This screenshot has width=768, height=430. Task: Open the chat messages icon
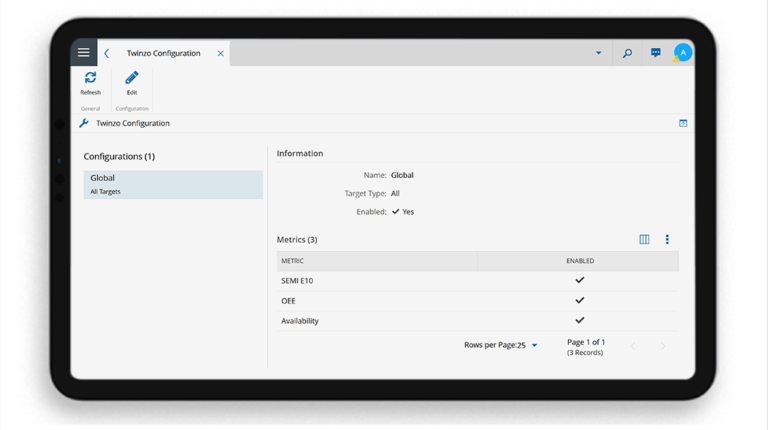pos(655,53)
